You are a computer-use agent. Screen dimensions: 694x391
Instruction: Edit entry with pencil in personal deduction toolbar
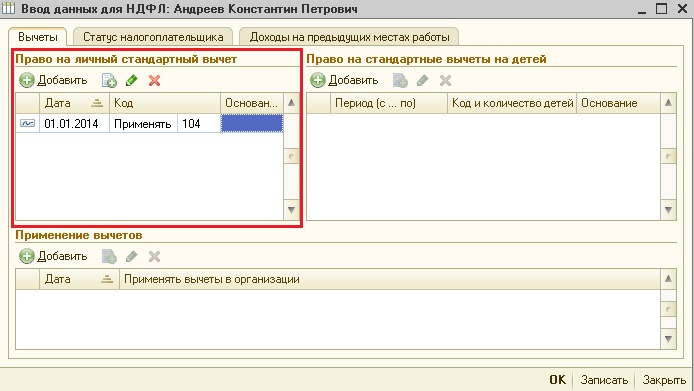point(131,81)
